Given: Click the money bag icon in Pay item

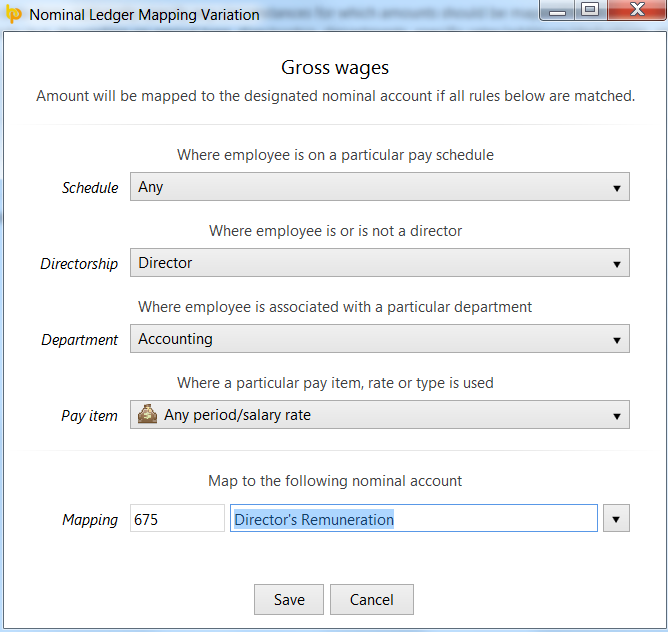Looking at the screenshot, I should pyautogui.click(x=147, y=414).
